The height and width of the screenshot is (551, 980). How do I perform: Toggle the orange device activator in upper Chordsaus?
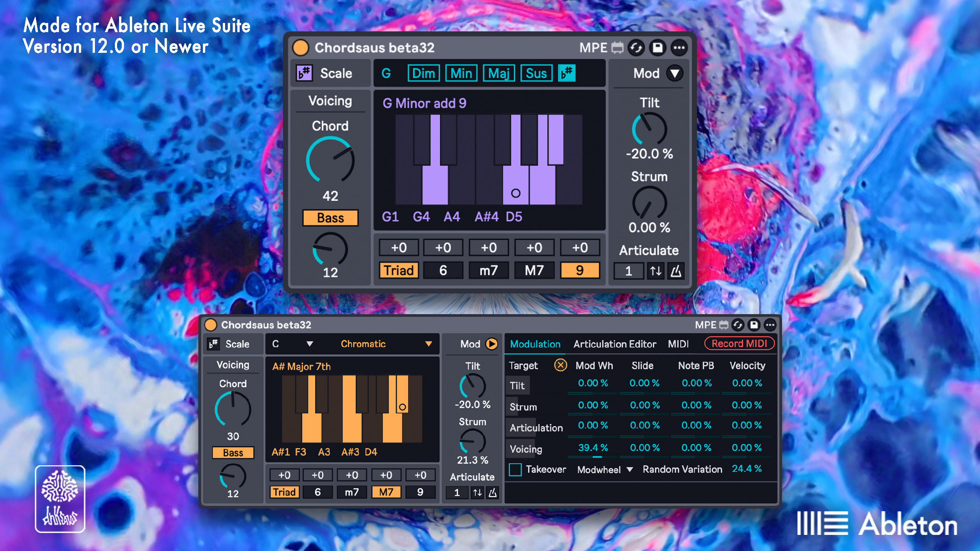301,48
